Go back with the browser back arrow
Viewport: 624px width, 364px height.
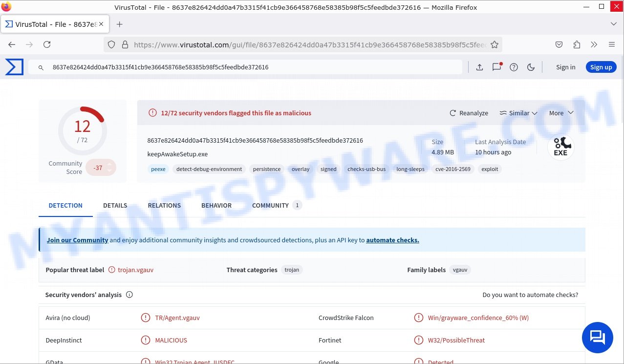12,44
